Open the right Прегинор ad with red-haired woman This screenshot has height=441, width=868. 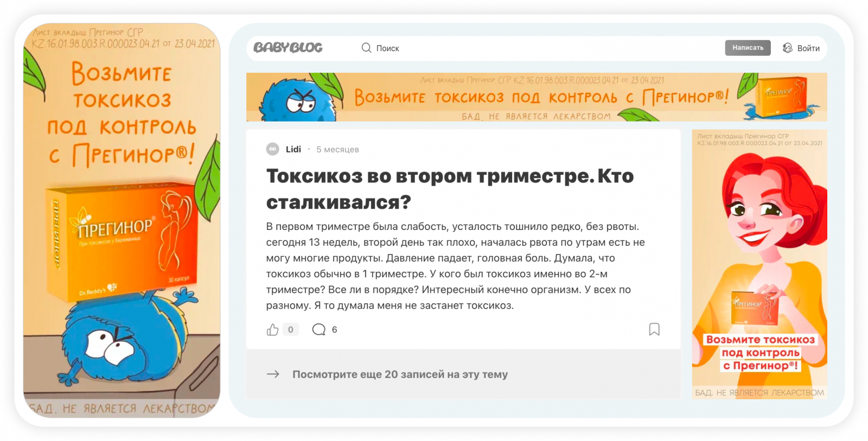(x=759, y=264)
